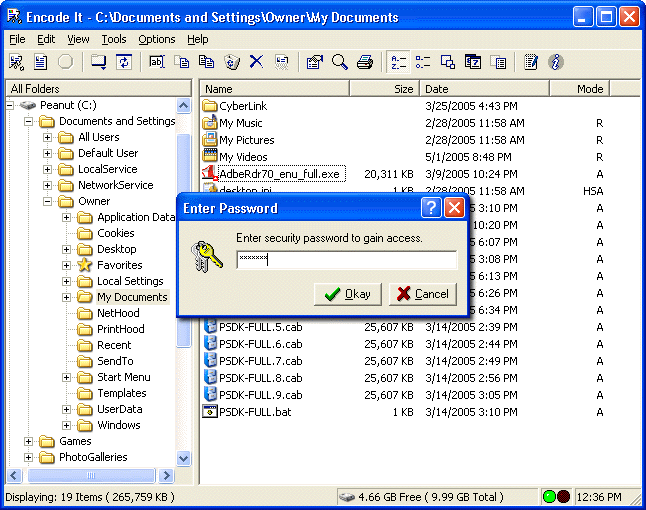Click the printer icon in toolbar
Image resolution: width=646 pixels, height=510 pixels.
(365, 62)
